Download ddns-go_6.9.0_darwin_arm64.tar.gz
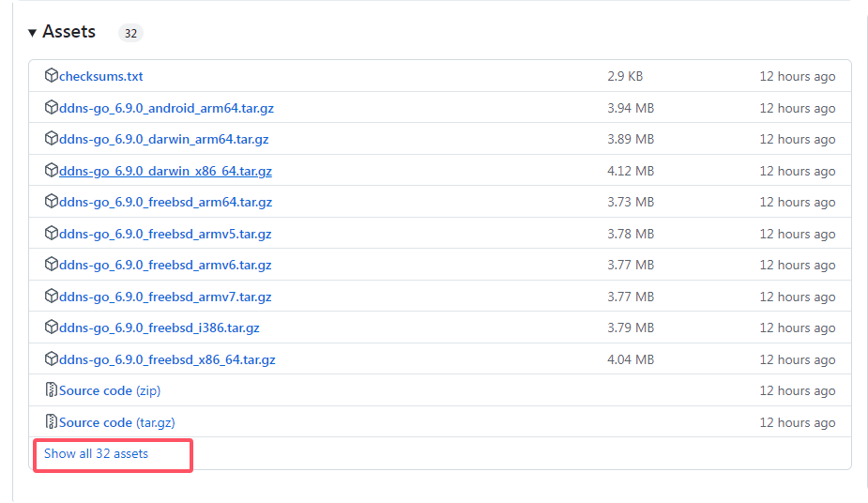This screenshot has height=503, width=868. point(164,139)
